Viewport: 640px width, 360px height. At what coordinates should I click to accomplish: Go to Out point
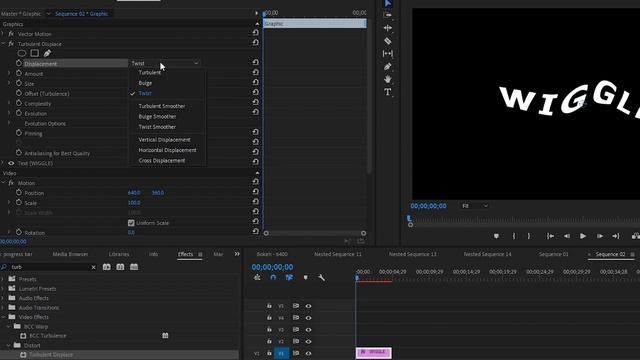pyautogui.click(x=616, y=236)
